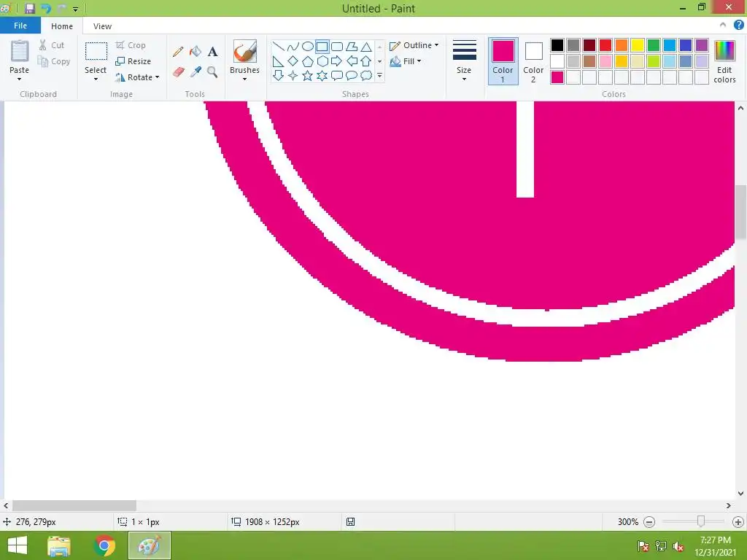Activate Color 1 selector
The height and width of the screenshot is (560, 747).
(503, 61)
